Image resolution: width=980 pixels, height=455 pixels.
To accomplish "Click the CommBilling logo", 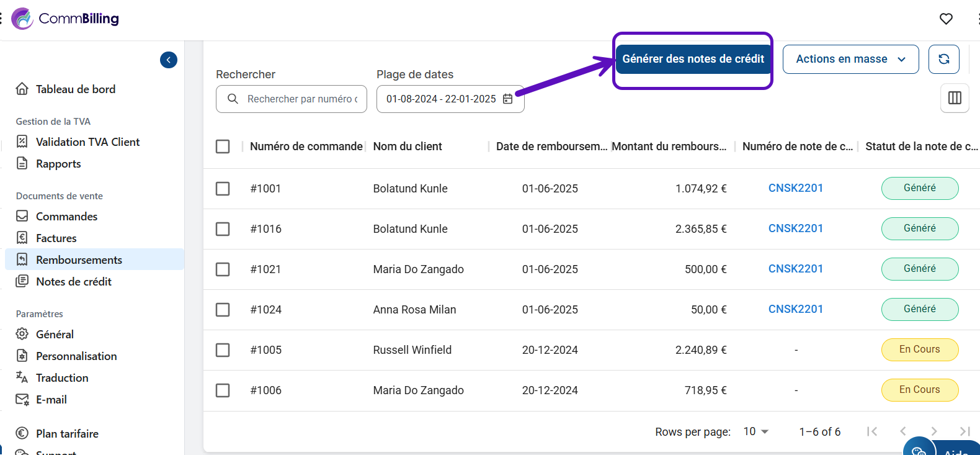I will (x=66, y=19).
